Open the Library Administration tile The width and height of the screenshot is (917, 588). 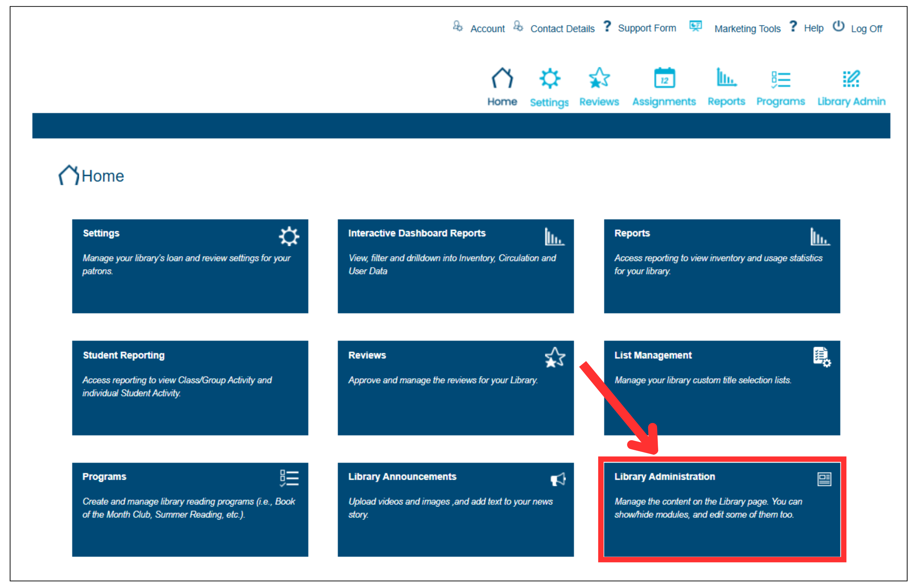click(722, 509)
